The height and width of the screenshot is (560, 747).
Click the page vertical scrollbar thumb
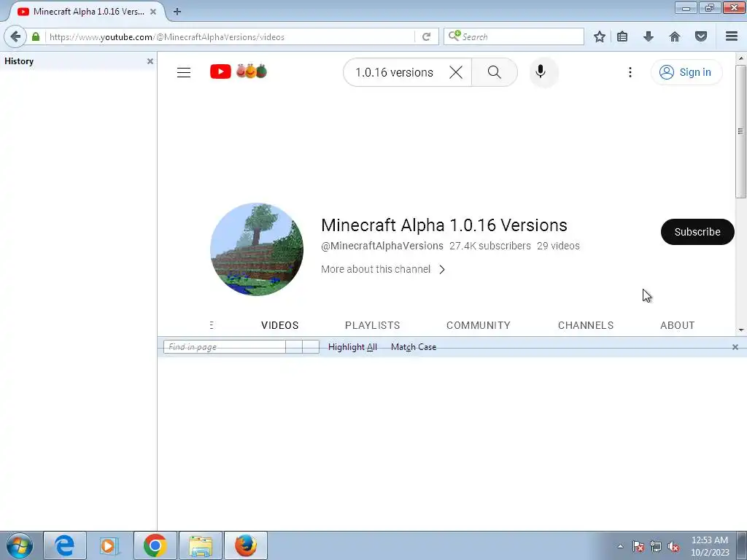pos(740,131)
